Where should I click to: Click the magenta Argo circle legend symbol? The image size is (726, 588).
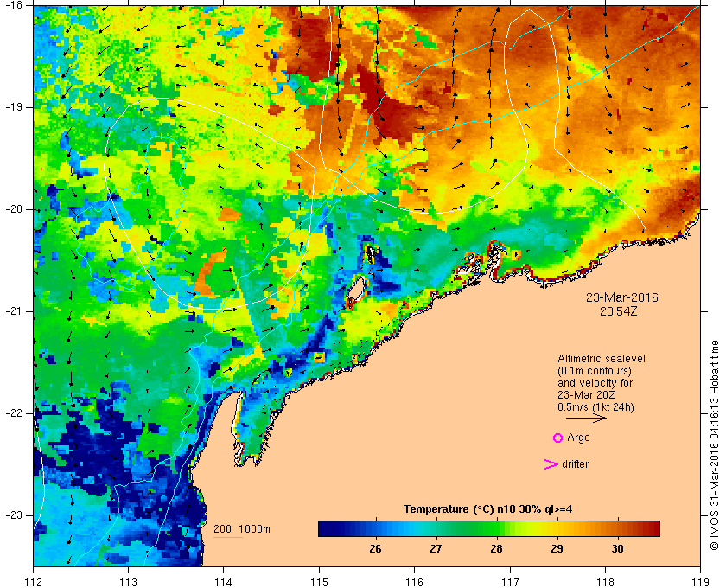coord(558,438)
